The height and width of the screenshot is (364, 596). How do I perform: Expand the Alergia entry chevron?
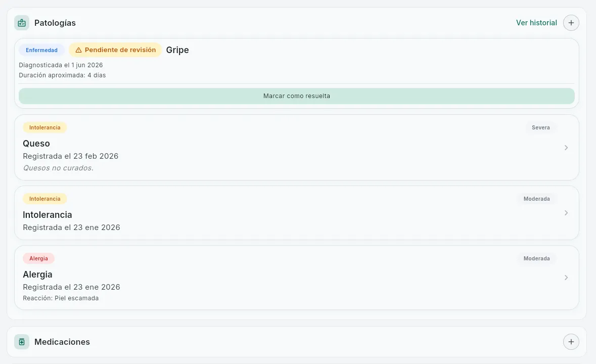[x=566, y=278]
